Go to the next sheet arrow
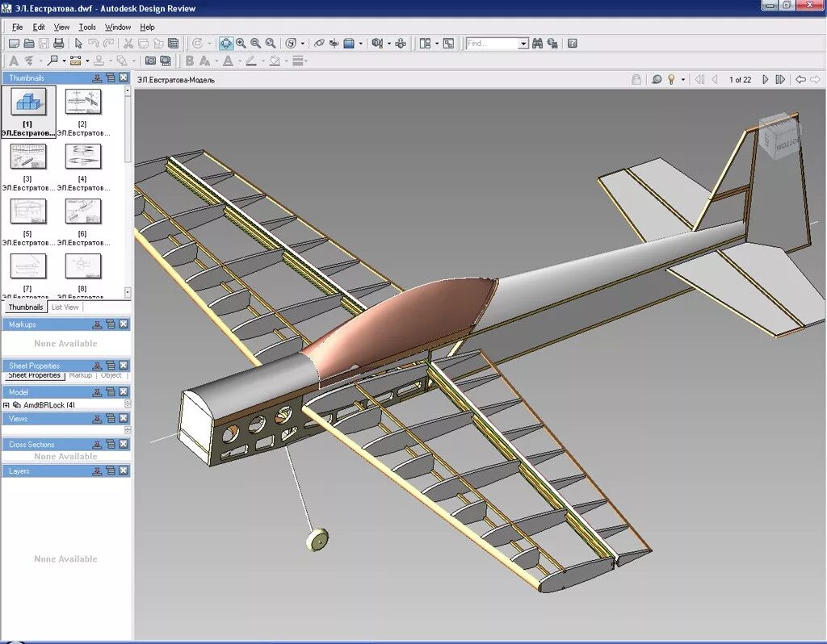This screenshot has width=827, height=644. [766, 80]
